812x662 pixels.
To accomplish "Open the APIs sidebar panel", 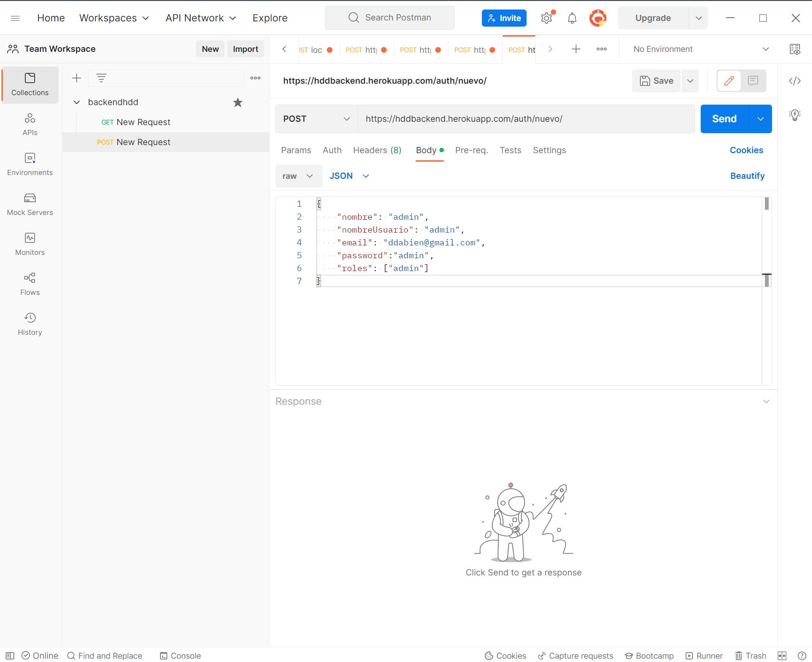I will (x=30, y=125).
